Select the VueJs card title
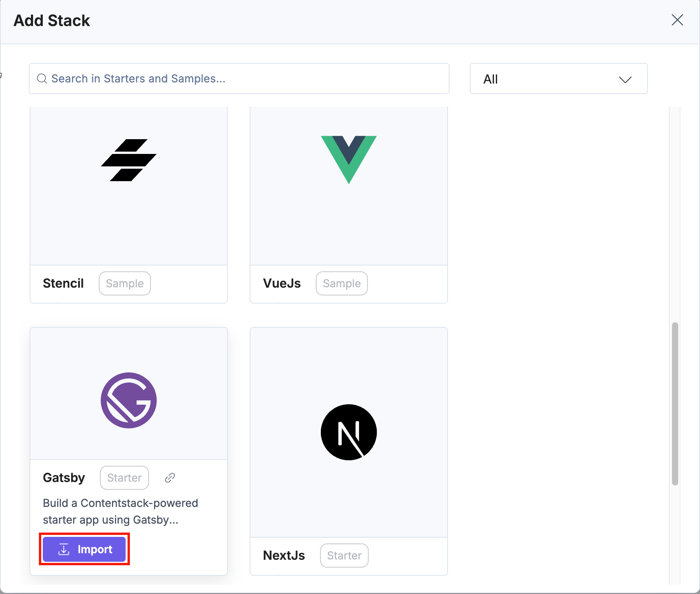Screen dimensions: 700x594 point(282,283)
